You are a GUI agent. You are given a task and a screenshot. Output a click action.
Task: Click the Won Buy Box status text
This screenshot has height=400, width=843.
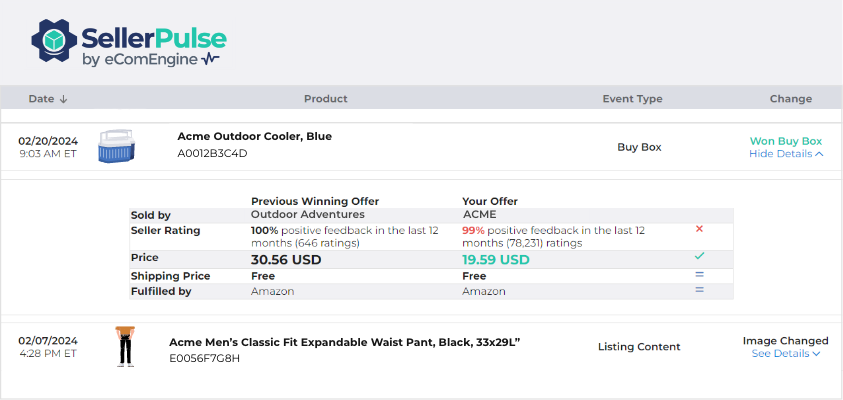point(786,141)
